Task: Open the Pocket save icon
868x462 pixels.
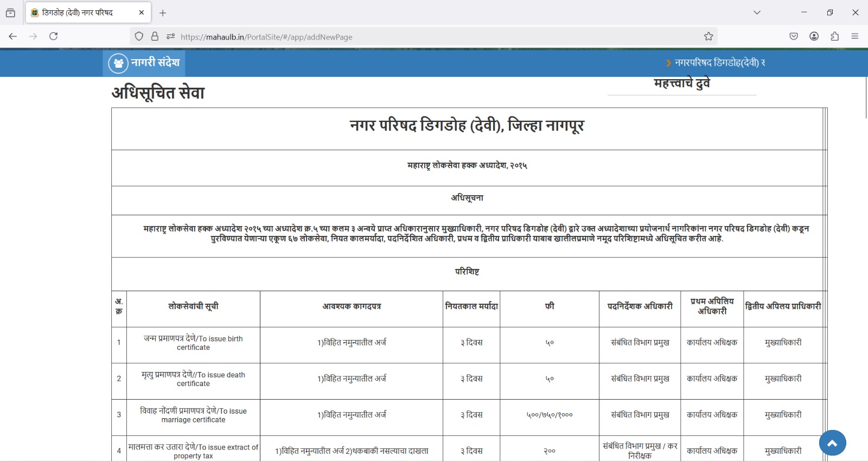Action: coord(794,36)
